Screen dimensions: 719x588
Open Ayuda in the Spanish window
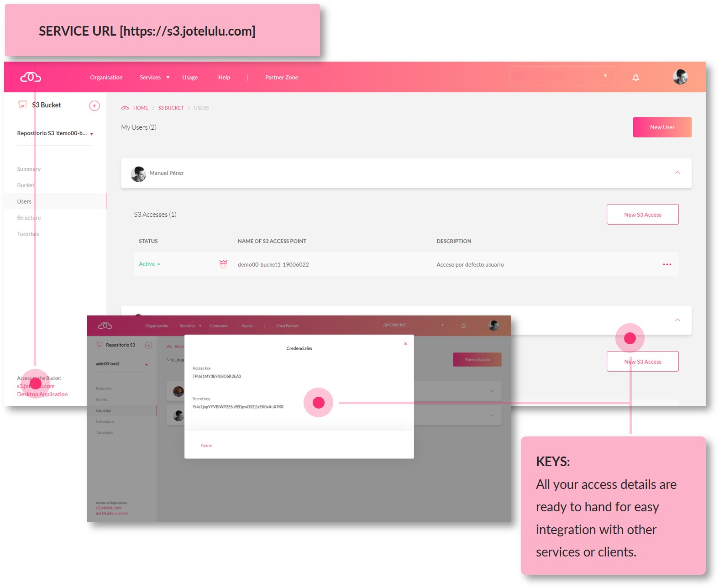click(x=247, y=325)
